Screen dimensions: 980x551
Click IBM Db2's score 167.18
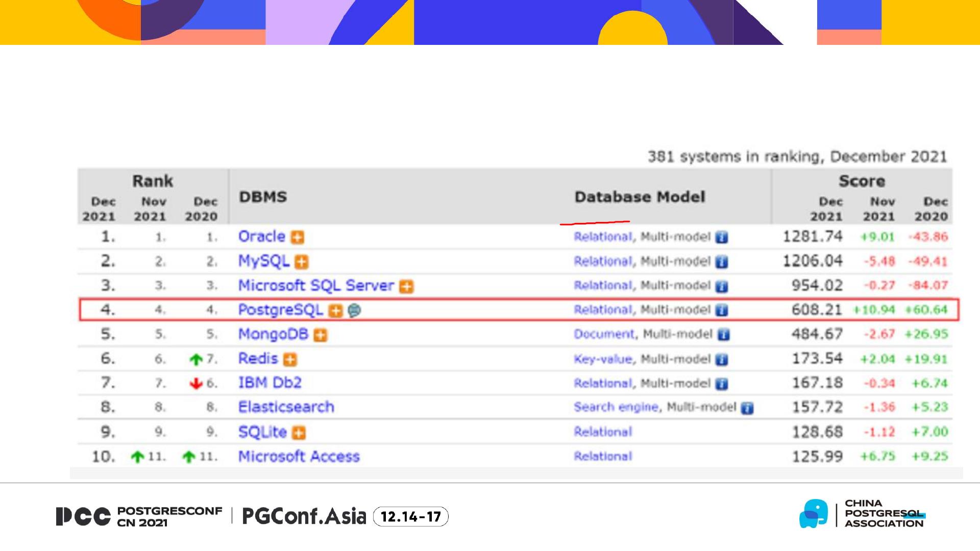click(817, 383)
